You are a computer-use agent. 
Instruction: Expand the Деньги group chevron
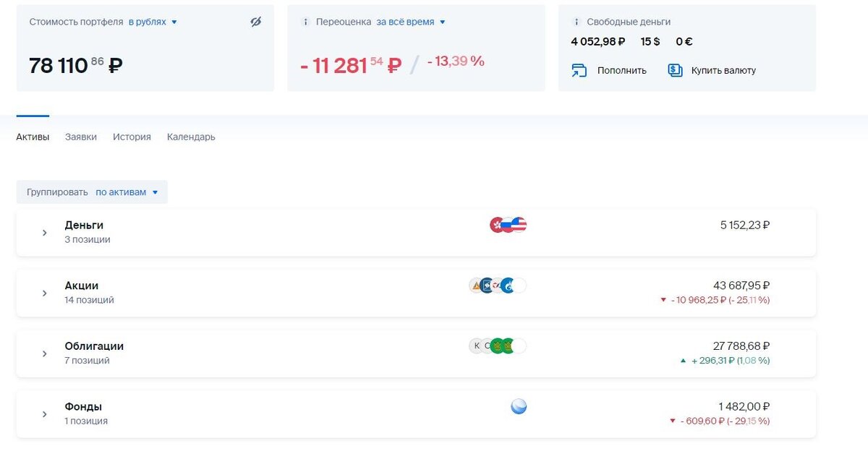point(44,233)
